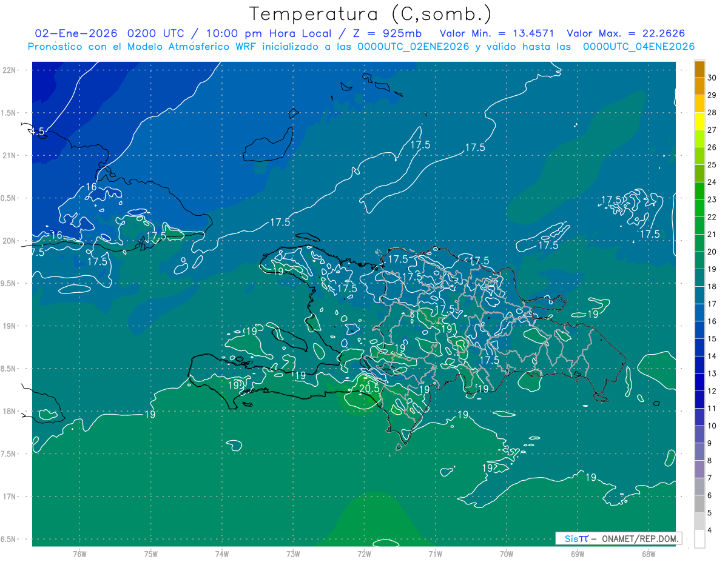728x562 pixels.
Task: Click 'Valor Min. = 13.4571' text
Action: [497, 33]
